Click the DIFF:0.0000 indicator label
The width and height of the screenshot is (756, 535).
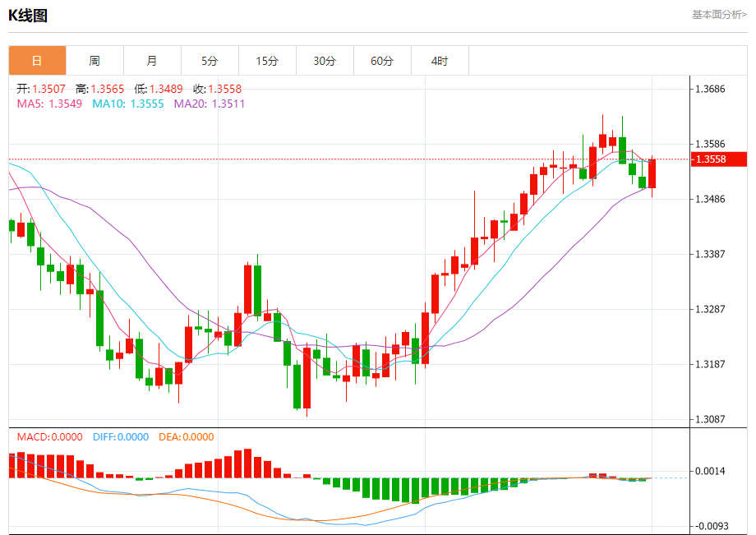tap(121, 437)
